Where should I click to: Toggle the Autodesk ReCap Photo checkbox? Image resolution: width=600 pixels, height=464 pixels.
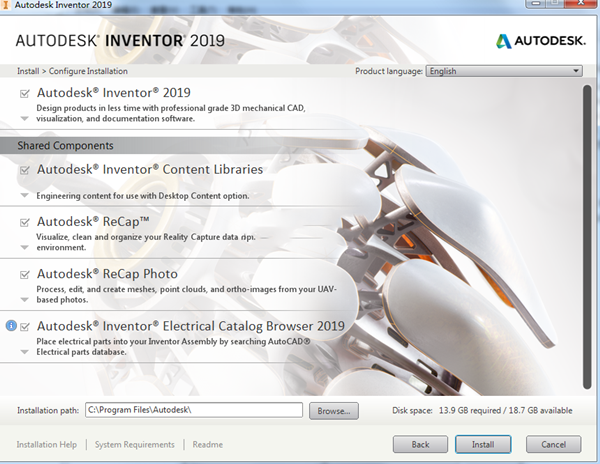pos(24,275)
